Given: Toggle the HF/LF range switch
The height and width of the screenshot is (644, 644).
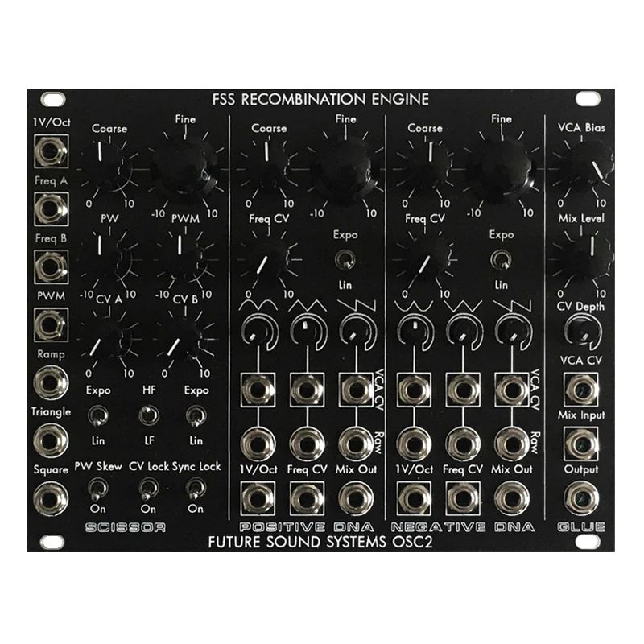Looking at the screenshot, I should click(x=149, y=415).
